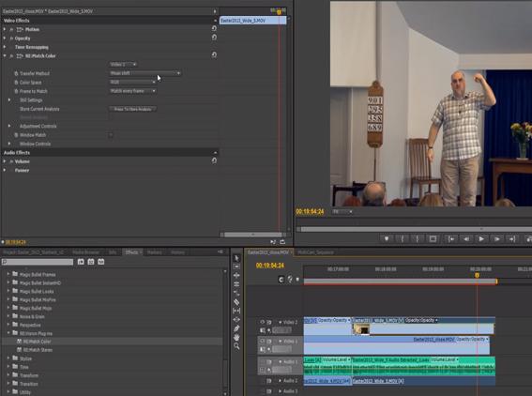Switch to the History tab
Screen dimensions: 532x396
coord(177,252)
